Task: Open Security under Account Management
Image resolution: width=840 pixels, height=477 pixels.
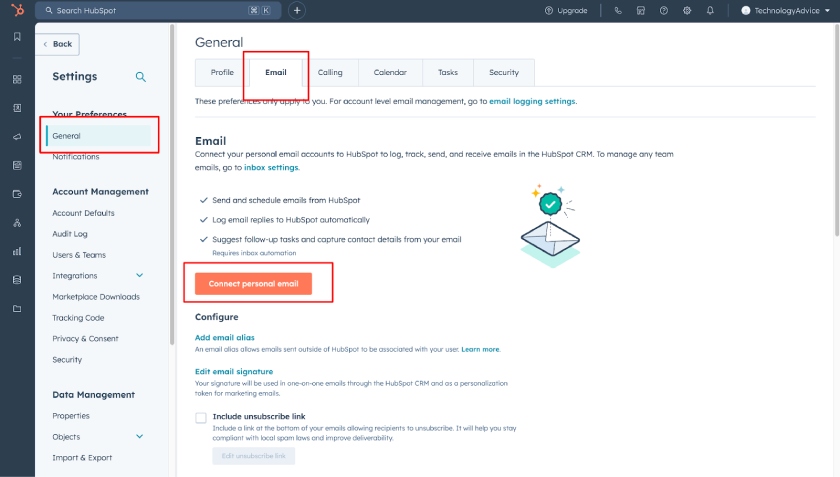Action: click(x=67, y=360)
